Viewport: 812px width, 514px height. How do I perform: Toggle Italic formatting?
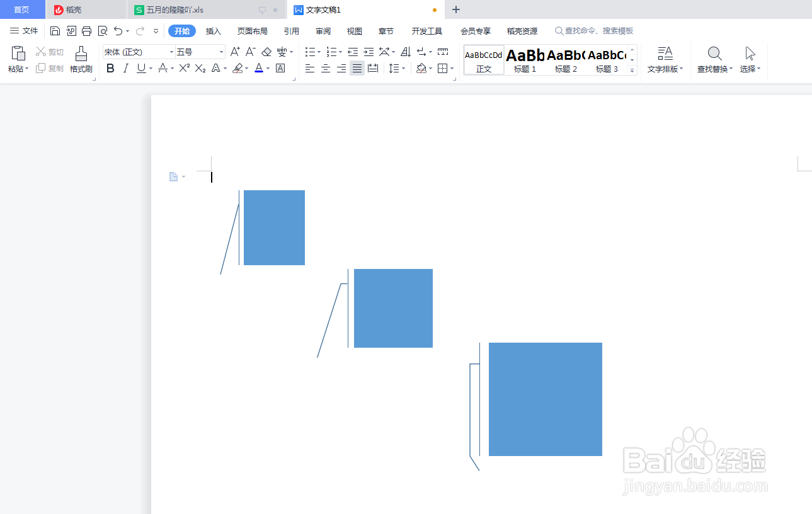125,68
